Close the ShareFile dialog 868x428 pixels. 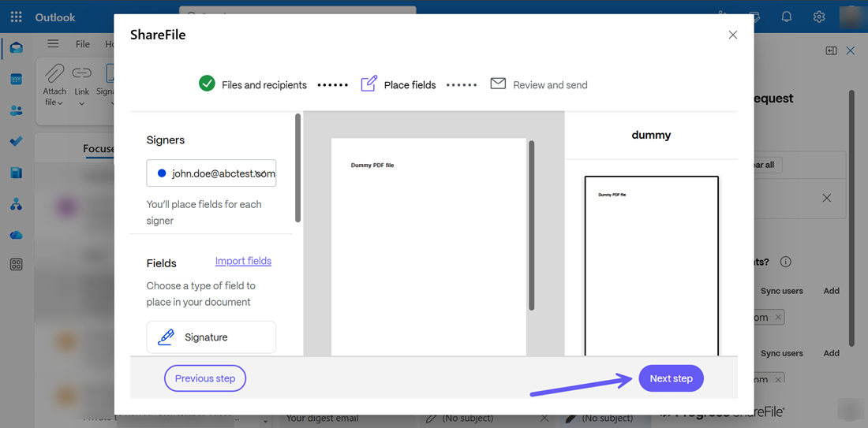coord(733,35)
